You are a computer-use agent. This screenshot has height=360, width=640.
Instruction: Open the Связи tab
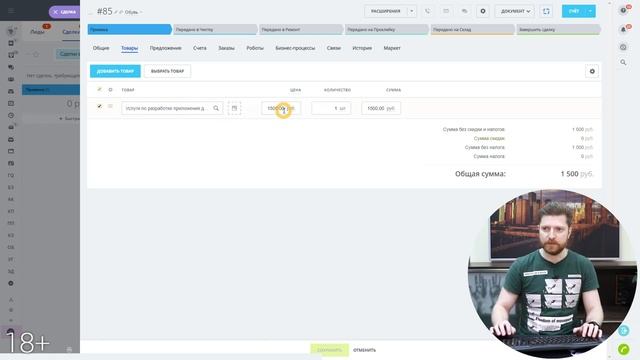(x=333, y=48)
